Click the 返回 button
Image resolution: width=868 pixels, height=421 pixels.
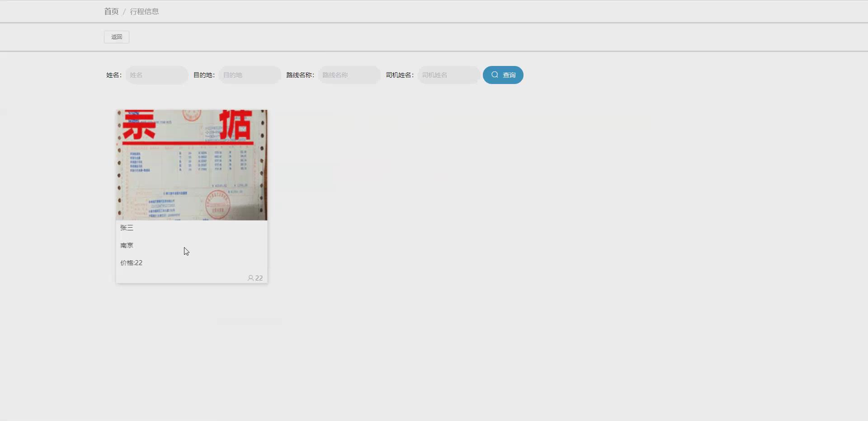tap(117, 37)
